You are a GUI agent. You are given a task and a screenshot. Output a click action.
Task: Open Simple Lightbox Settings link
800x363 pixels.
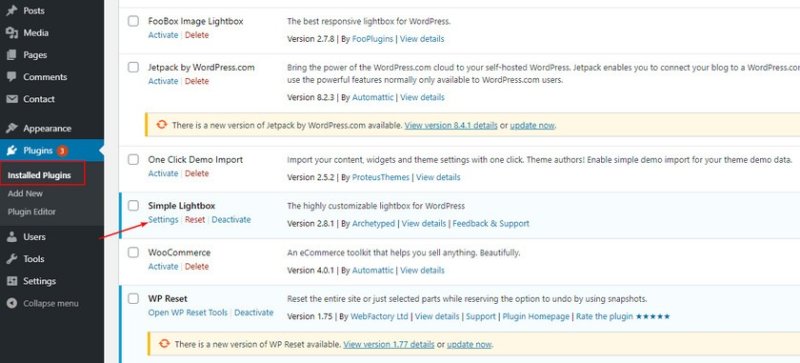click(163, 220)
